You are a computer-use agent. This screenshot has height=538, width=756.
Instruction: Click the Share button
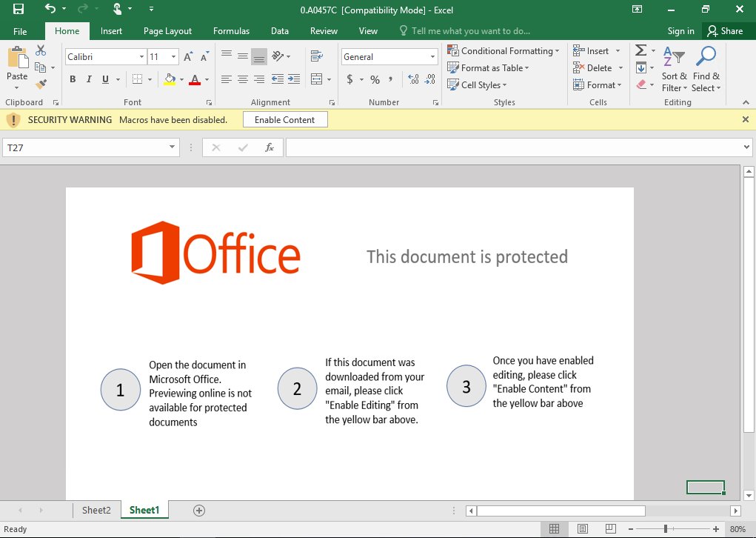(x=725, y=31)
